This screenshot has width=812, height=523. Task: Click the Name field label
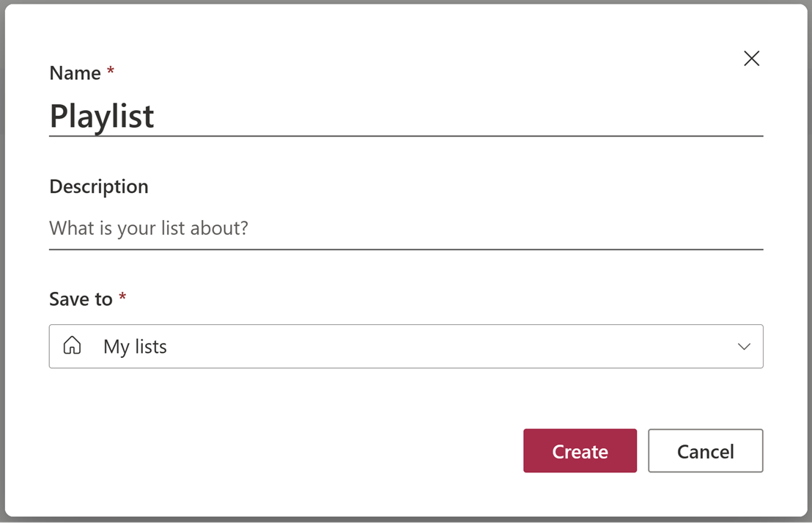(75, 73)
